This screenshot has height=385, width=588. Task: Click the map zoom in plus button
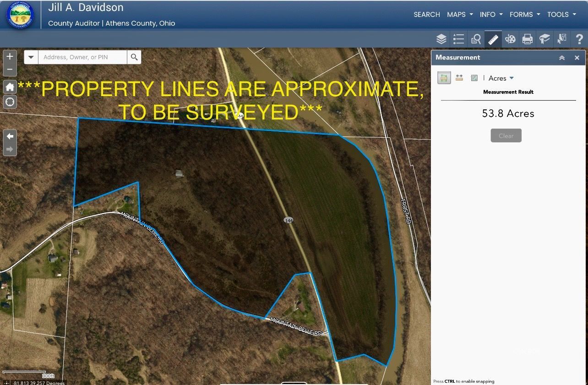point(10,56)
